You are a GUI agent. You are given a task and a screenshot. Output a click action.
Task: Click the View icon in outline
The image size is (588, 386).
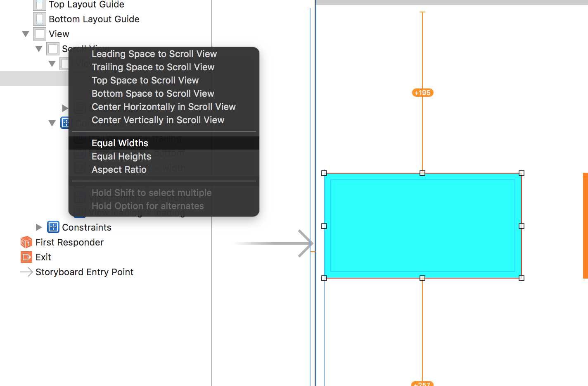click(x=40, y=34)
